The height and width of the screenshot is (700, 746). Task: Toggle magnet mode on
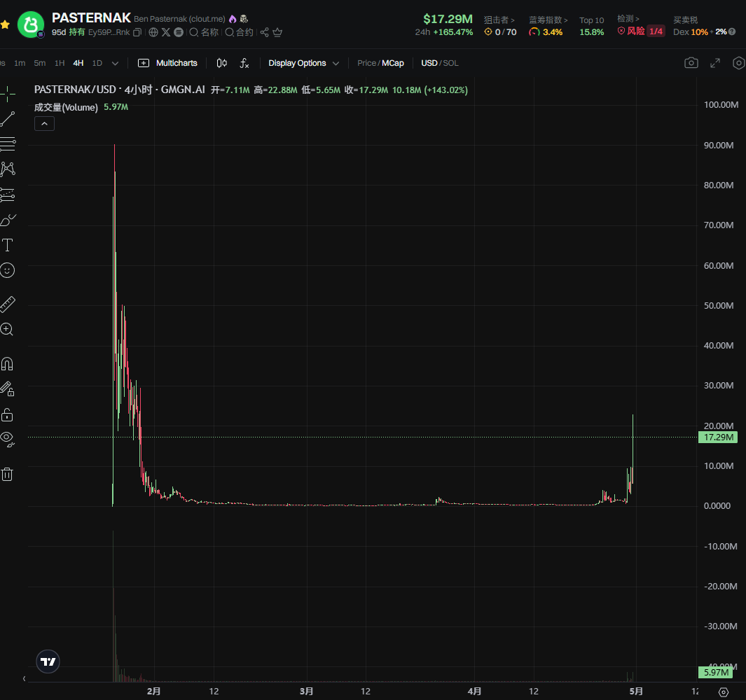pyautogui.click(x=7, y=364)
